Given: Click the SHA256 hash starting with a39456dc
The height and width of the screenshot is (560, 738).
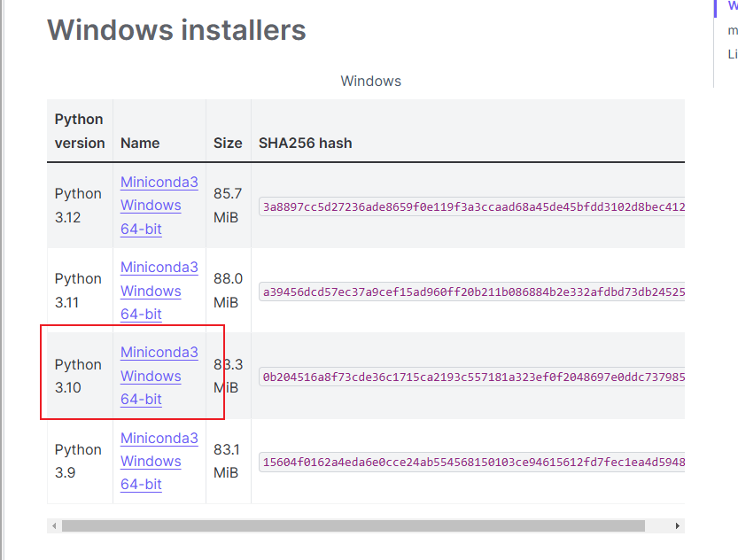Looking at the screenshot, I should tap(471, 292).
